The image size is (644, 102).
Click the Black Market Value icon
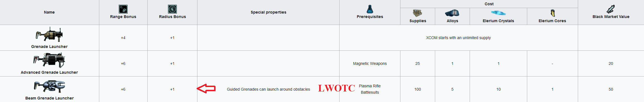tap(611, 9)
